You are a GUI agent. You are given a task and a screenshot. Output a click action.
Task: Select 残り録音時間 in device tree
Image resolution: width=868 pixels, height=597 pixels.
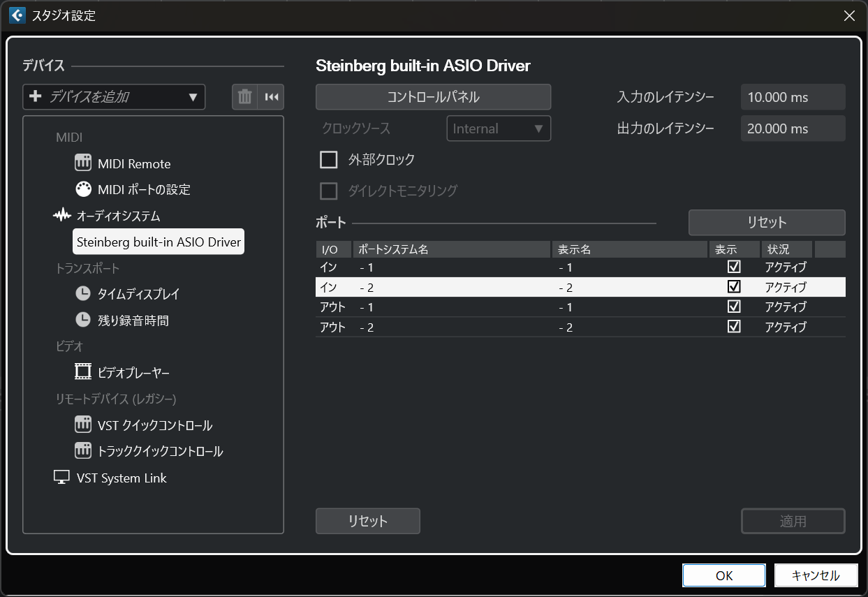point(133,320)
